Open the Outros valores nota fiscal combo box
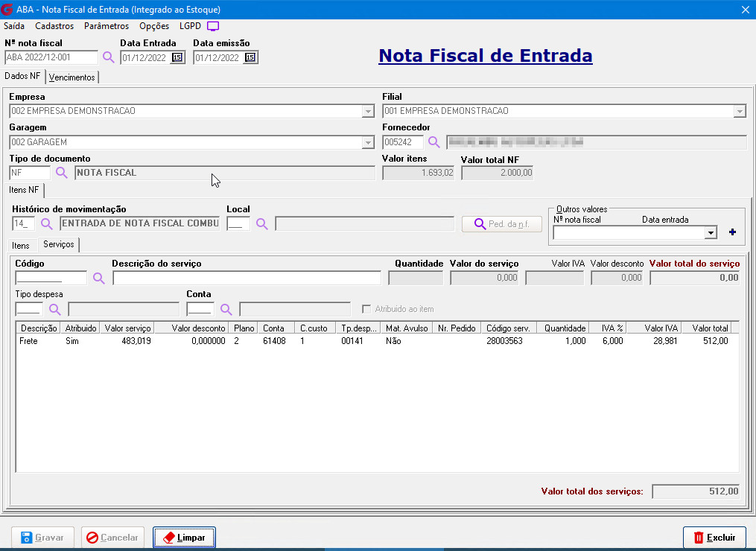Screen dimensions: 756x551 711,233
